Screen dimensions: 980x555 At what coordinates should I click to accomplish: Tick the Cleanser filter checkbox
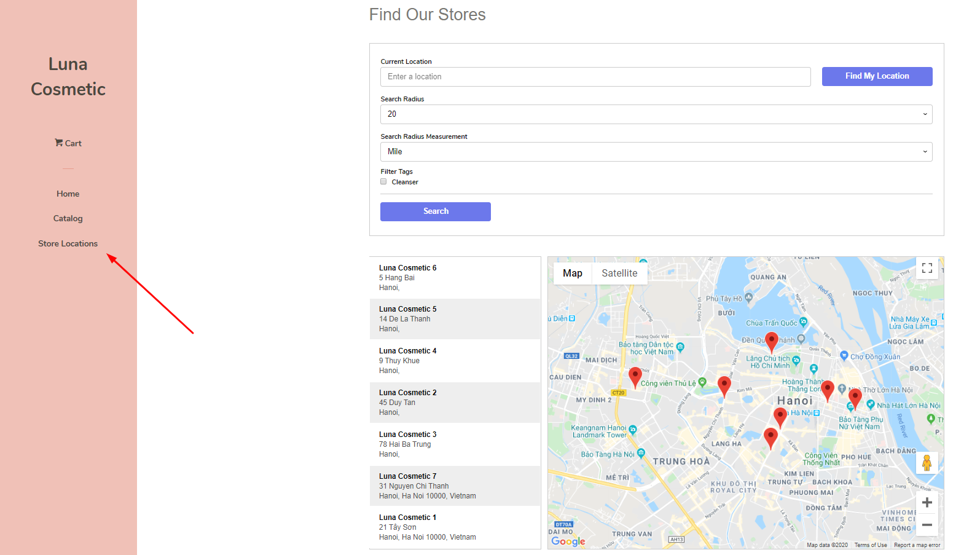tap(383, 182)
